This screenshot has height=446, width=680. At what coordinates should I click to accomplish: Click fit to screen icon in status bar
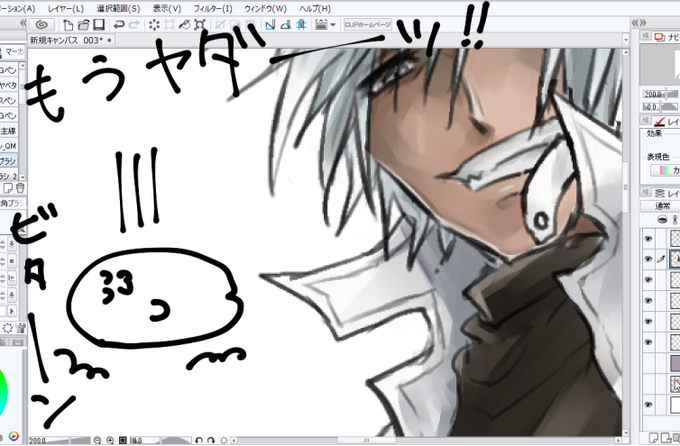coord(123,440)
